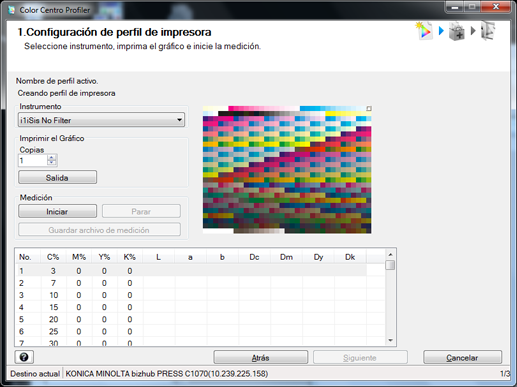Click the a column header

point(190,257)
